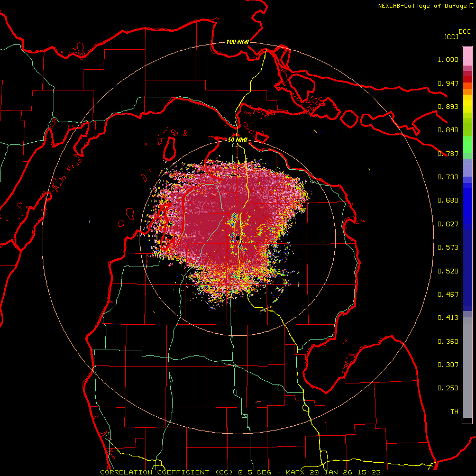Click the 0.680 scale value
The height and width of the screenshot is (476, 476).
(448, 200)
